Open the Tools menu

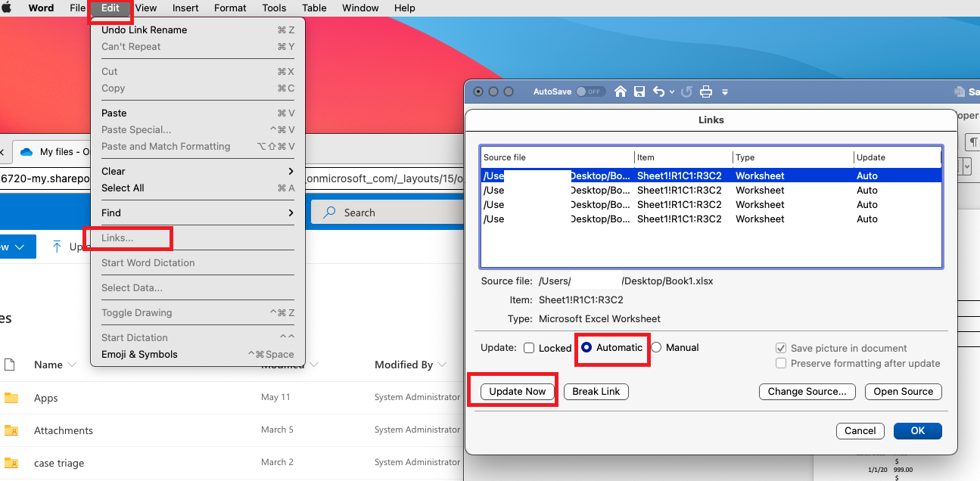274,8
